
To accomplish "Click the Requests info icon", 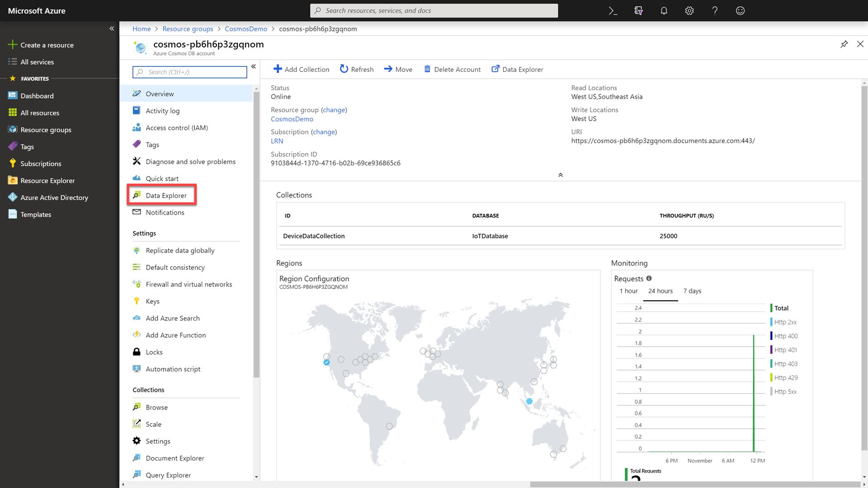I will click(x=649, y=278).
